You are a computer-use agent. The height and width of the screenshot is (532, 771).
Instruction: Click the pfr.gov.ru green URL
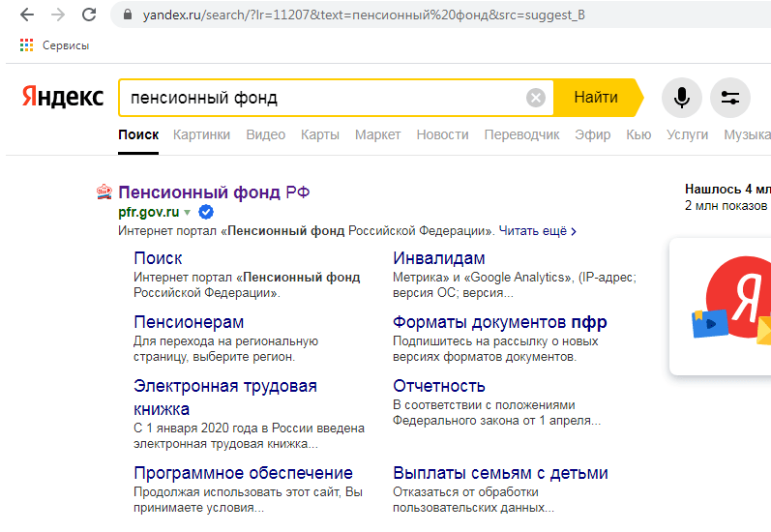[x=149, y=213]
